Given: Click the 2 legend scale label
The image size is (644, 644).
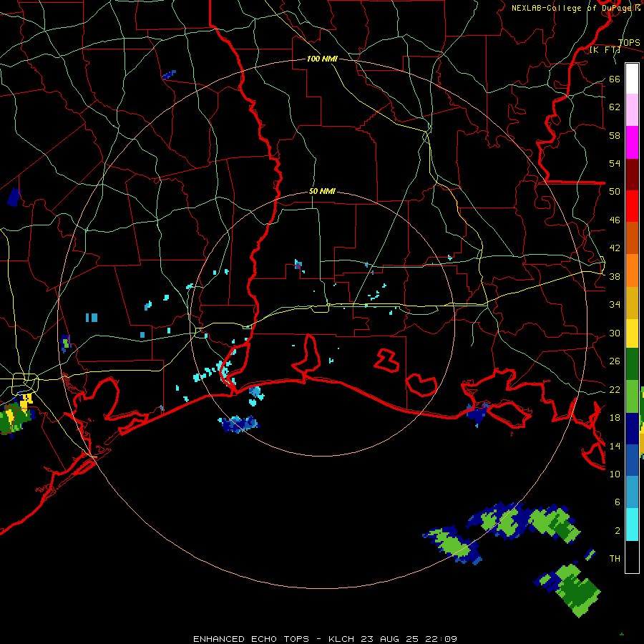Looking at the screenshot, I should [x=617, y=531].
